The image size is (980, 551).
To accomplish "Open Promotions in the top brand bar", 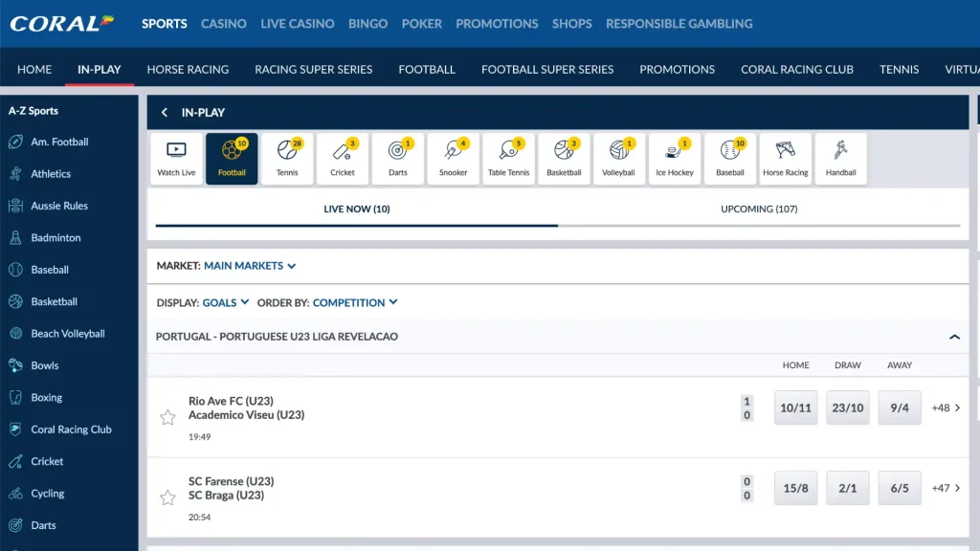I will click(497, 24).
